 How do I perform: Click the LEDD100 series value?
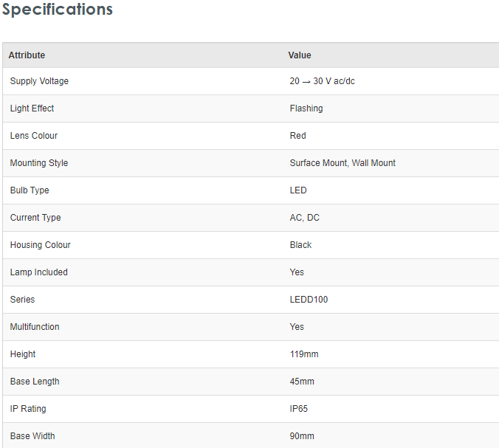pos(309,300)
